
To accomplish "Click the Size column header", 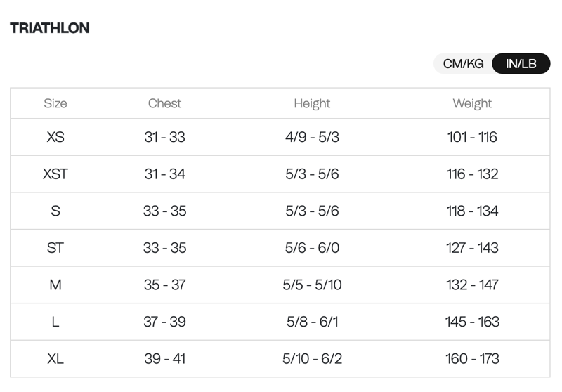I will tap(55, 103).
